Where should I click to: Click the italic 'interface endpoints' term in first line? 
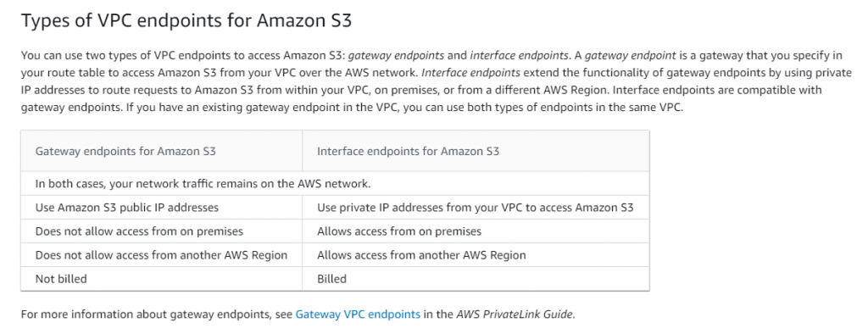520,55
